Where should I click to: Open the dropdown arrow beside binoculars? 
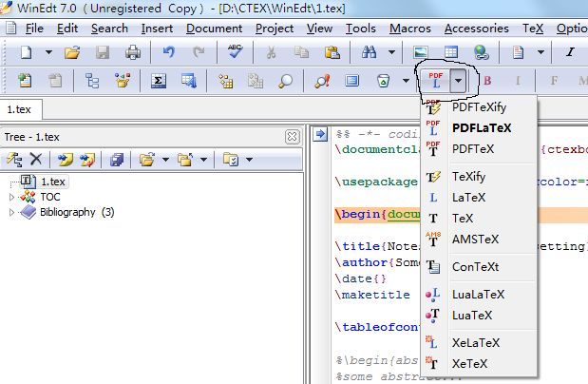[391, 52]
